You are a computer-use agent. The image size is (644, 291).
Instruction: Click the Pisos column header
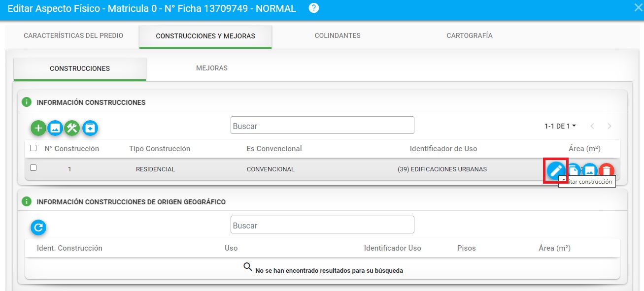[x=467, y=248]
